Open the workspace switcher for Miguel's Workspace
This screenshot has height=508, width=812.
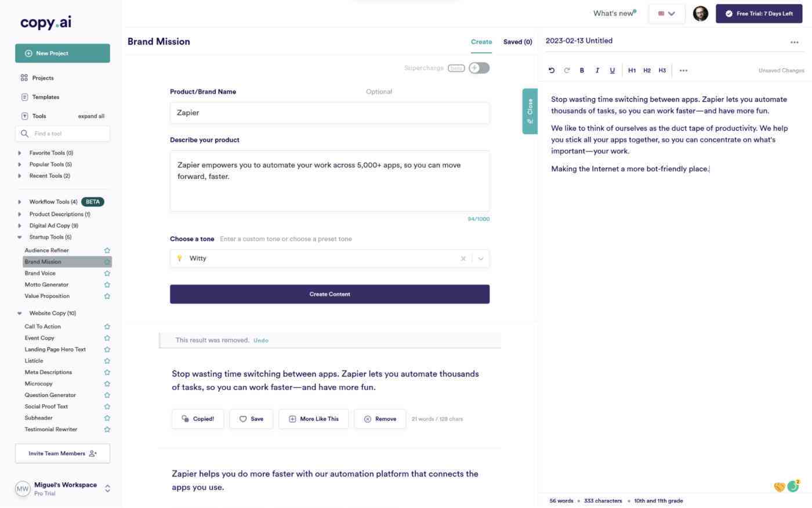tap(107, 489)
